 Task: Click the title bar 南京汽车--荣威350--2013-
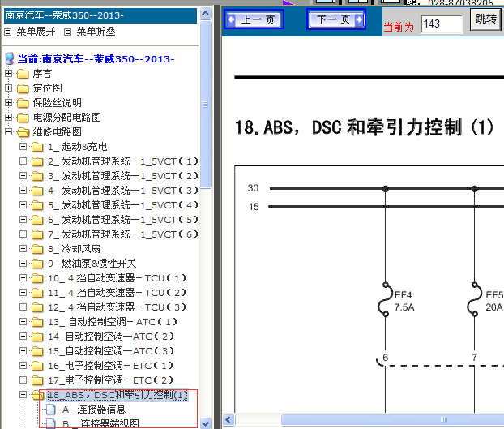[100, 15]
